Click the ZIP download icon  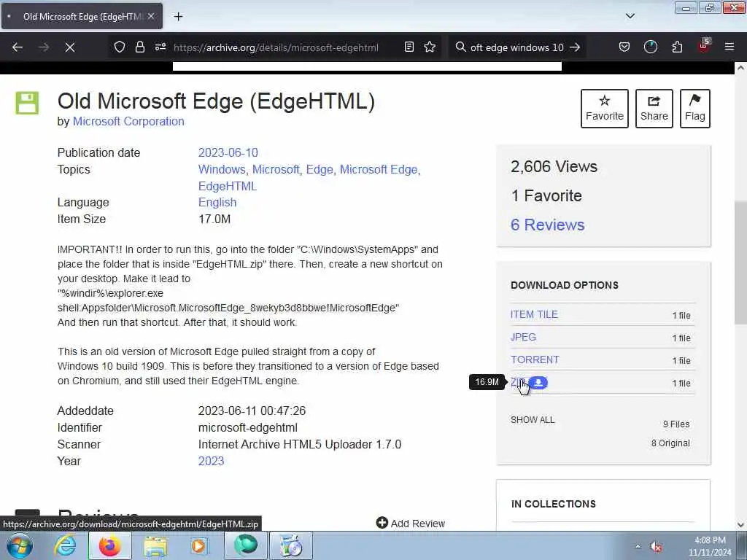coord(538,382)
